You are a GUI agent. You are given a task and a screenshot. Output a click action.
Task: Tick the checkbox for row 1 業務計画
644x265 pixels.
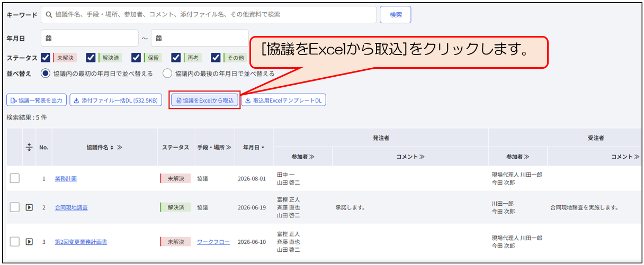[15, 179]
